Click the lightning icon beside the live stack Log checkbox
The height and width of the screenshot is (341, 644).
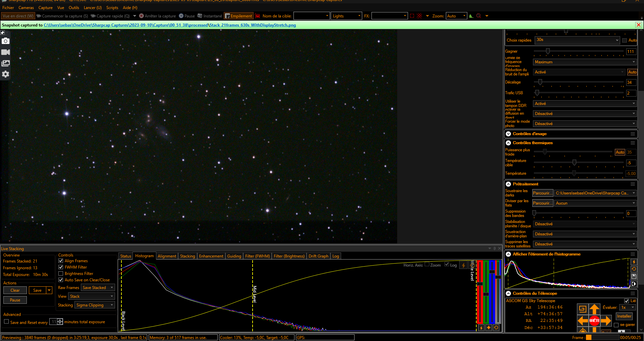click(x=463, y=265)
